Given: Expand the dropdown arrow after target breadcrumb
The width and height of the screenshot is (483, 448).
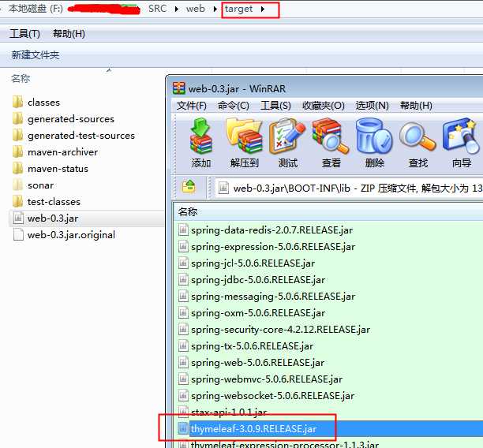Looking at the screenshot, I should click(x=263, y=9).
